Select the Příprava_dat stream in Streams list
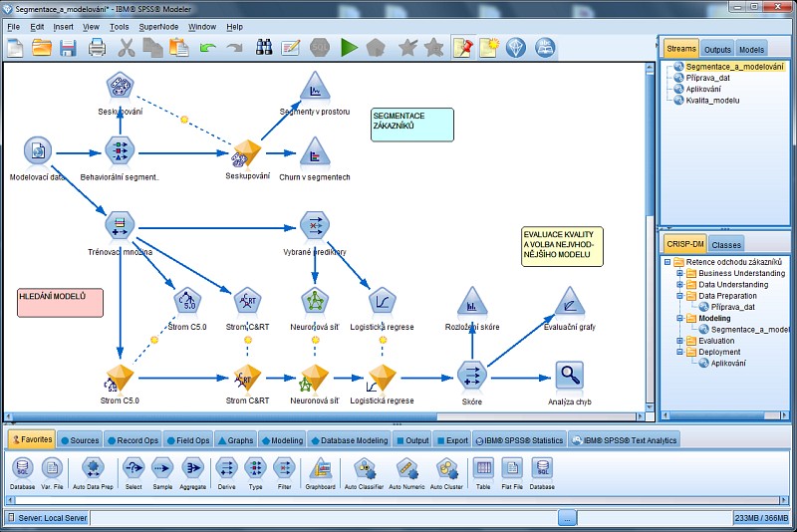797x532 pixels. (x=707, y=78)
